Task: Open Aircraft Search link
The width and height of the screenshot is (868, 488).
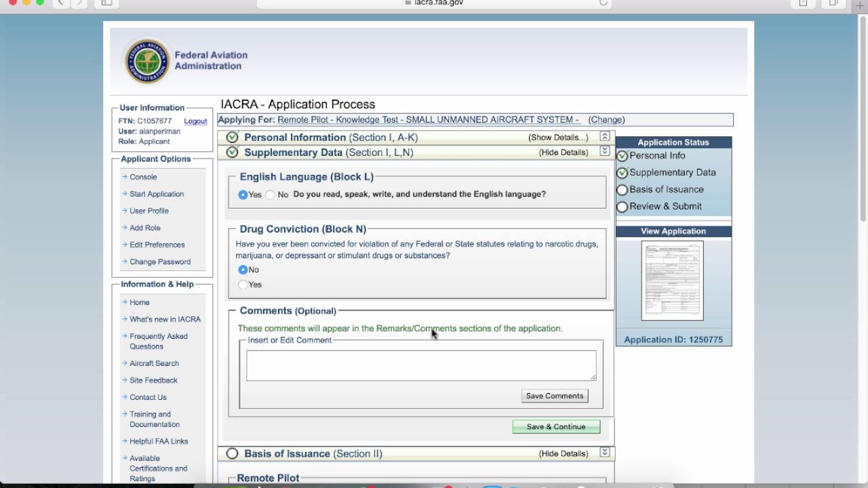Action: tap(154, 363)
